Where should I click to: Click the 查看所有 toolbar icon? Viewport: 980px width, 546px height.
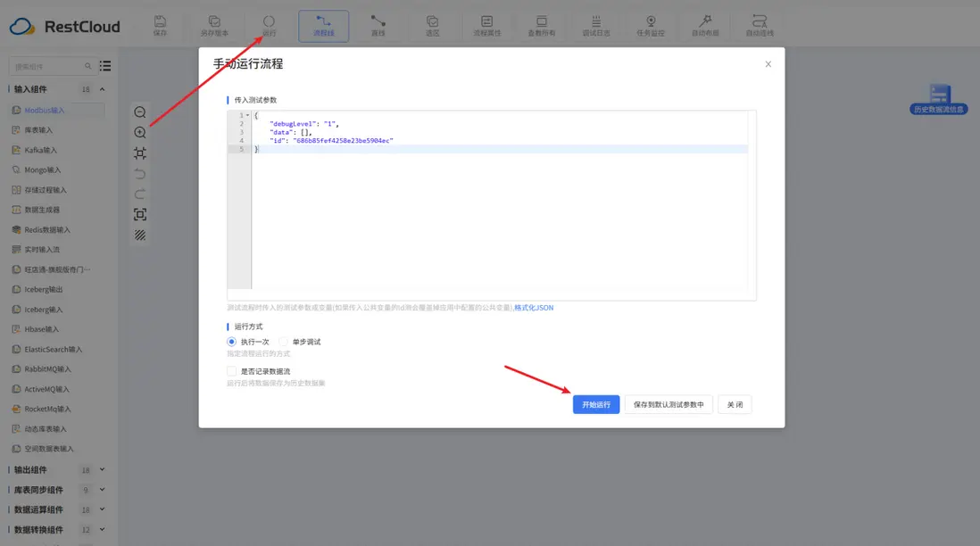541,26
